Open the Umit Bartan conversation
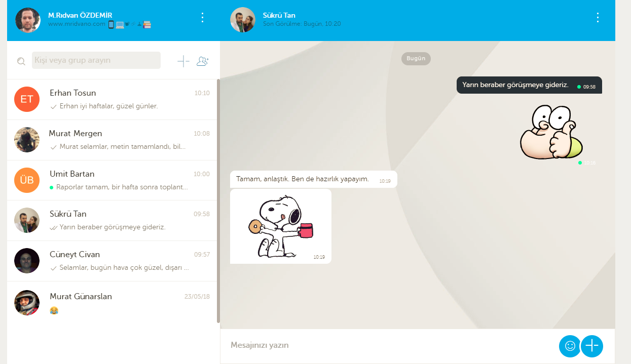This screenshot has width=631, height=364. point(112,180)
